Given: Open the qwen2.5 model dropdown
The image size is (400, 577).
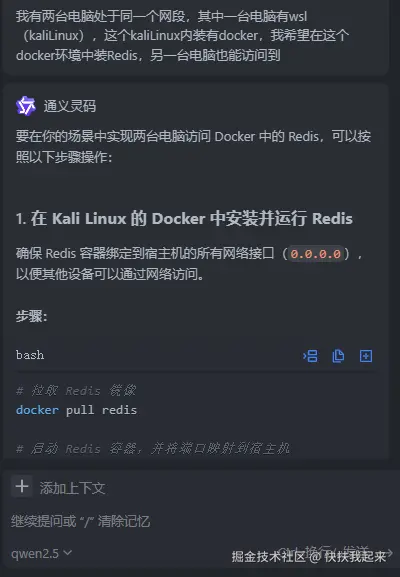Looking at the screenshot, I should coord(41,553).
